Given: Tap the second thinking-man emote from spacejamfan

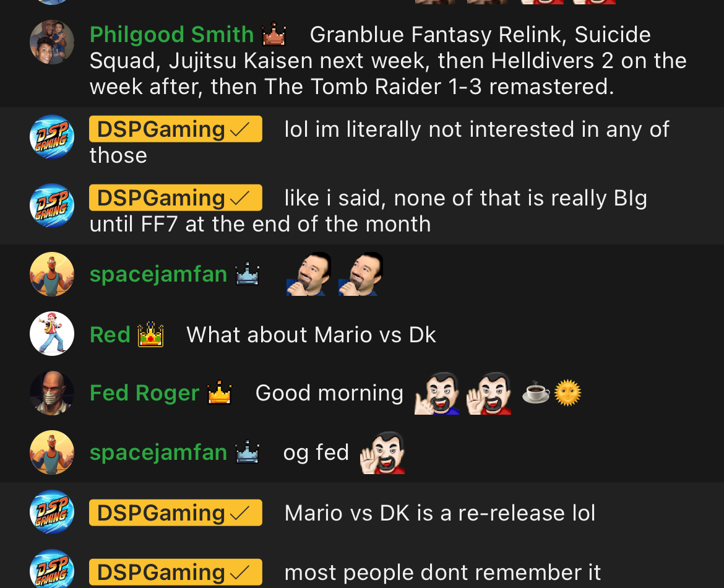Looking at the screenshot, I should coord(361,274).
